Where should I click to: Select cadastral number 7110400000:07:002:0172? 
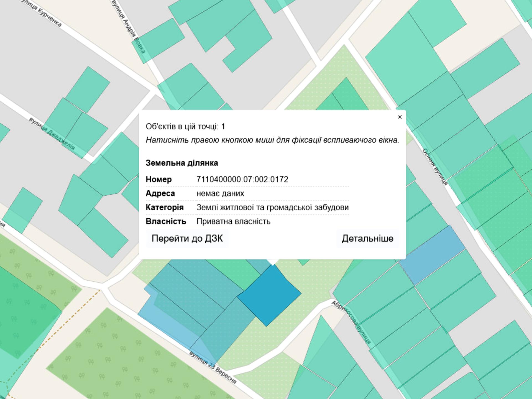point(242,180)
